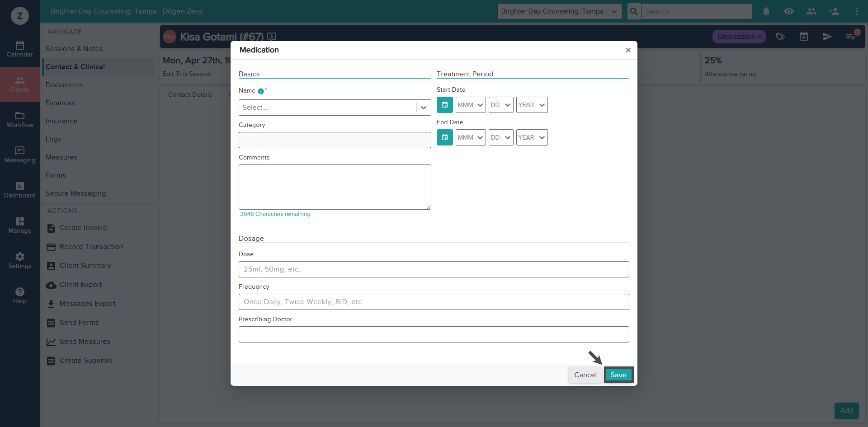Viewport: 868px width, 427px height.
Task: Open Sessions & Notes in navigation
Action: tap(74, 49)
